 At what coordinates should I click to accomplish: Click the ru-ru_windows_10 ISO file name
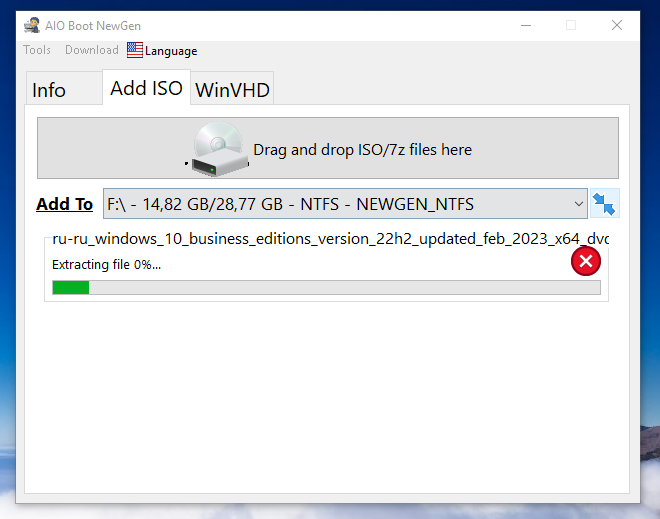pyautogui.click(x=330, y=240)
